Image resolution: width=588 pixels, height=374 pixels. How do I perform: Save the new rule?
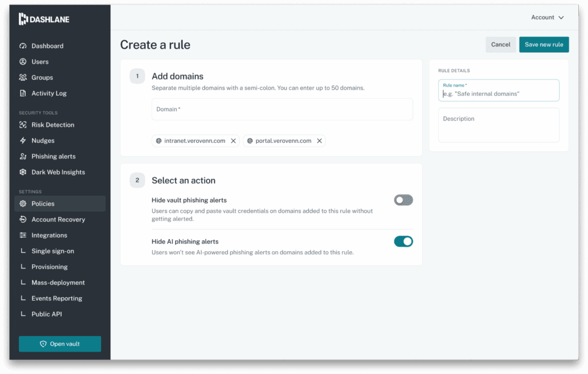click(544, 44)
